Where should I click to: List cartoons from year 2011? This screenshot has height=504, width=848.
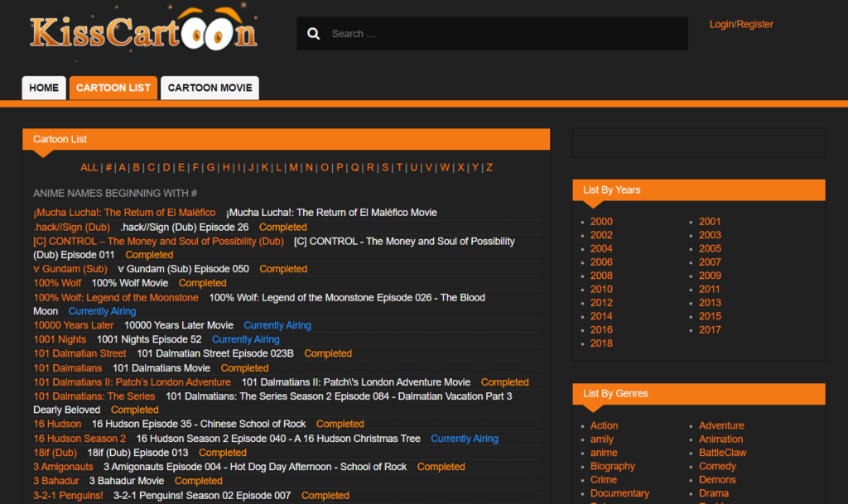[x=709, y=289]
